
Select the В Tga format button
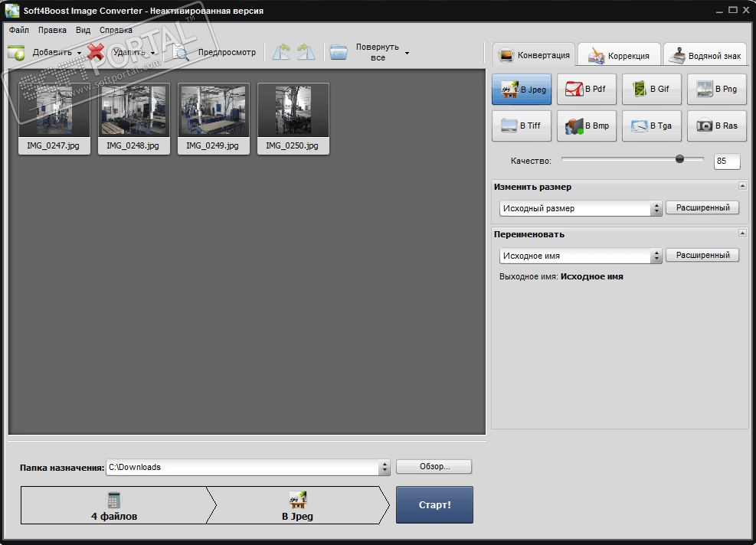tap(651, 126)
